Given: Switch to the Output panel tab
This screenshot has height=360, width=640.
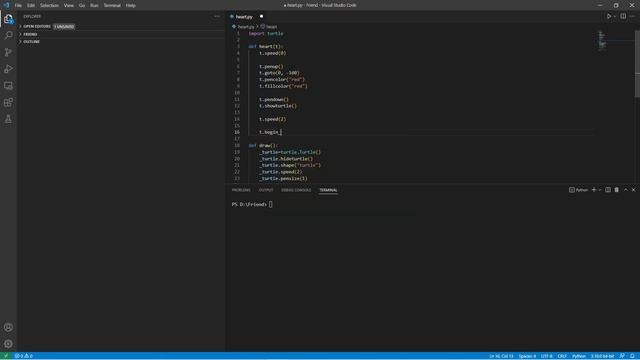Looking at the screenshot, I should coord(266,190).
